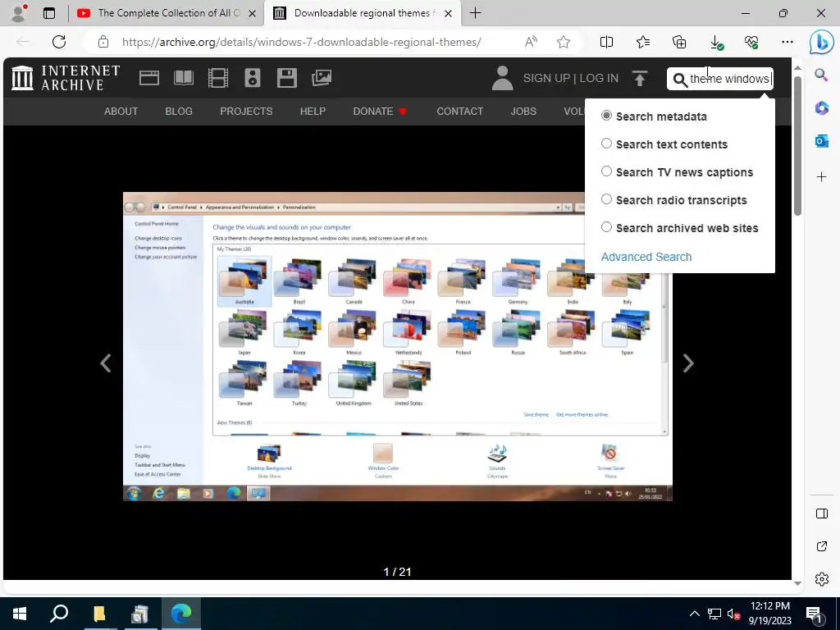Open Split screen in Edge toolbar
840x630 pixels.
(x=606, y=42)
